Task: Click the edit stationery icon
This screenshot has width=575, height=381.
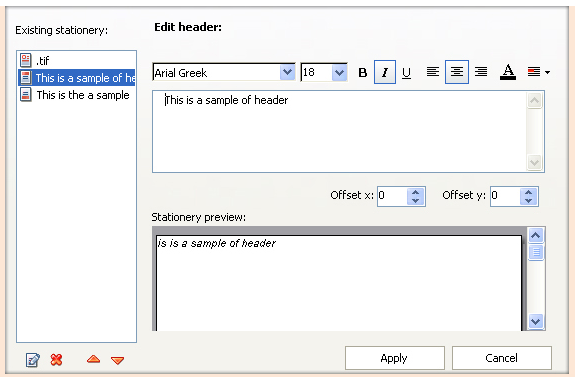Action: tap(33, 360)
